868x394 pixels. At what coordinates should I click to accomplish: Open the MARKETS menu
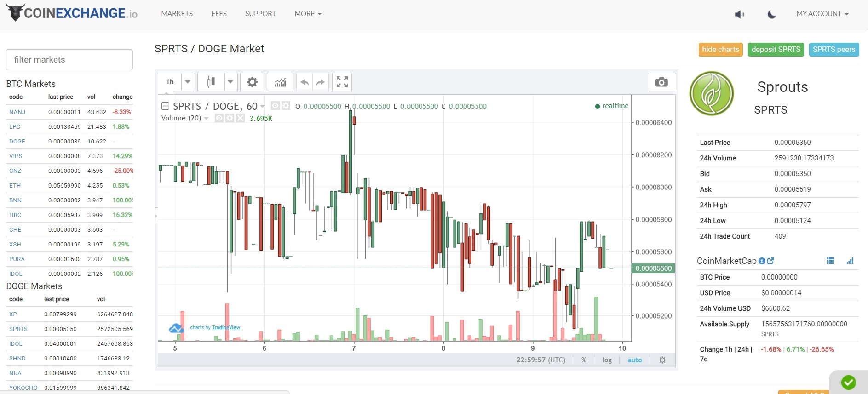[x=177, y=14]
